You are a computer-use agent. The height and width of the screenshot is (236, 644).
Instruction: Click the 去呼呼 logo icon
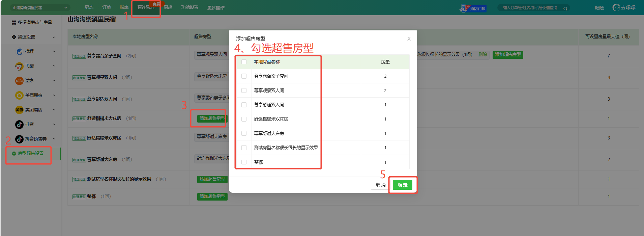[616, 7]
